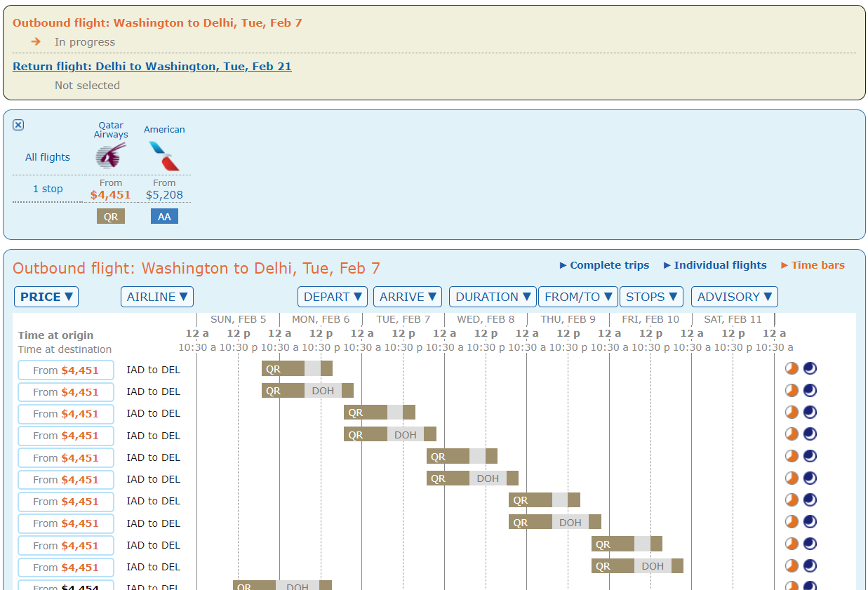Click the second row QR time bar with DOH layover

307,391
